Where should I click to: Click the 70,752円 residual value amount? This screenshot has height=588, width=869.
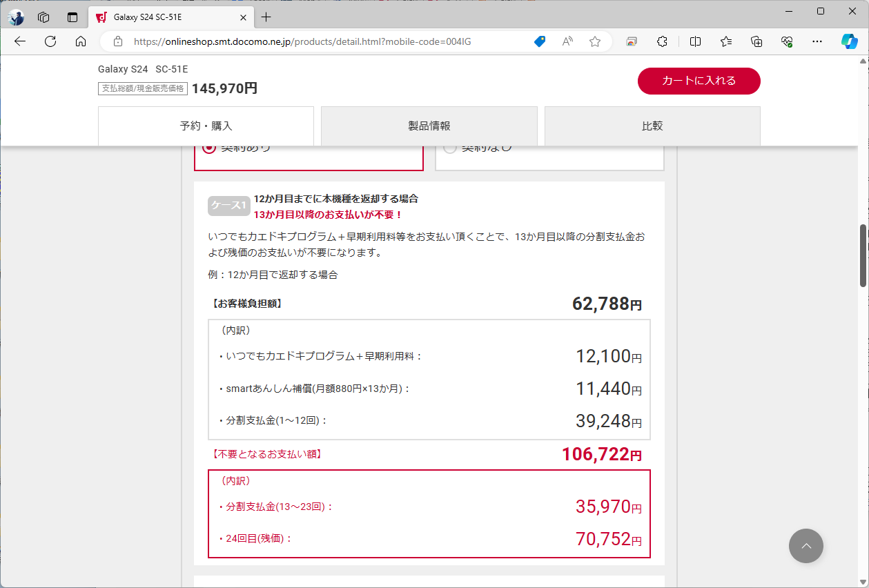(x=609, y=538)
